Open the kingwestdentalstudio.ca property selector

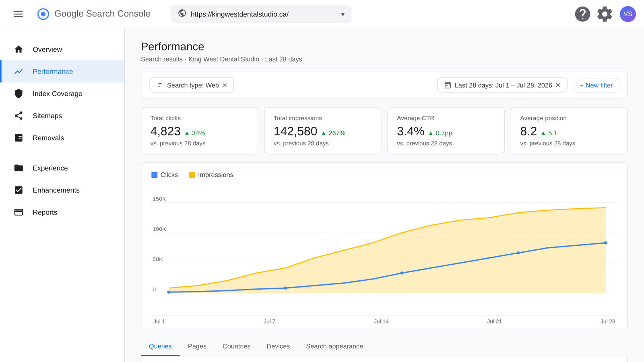tap(261, 14)
